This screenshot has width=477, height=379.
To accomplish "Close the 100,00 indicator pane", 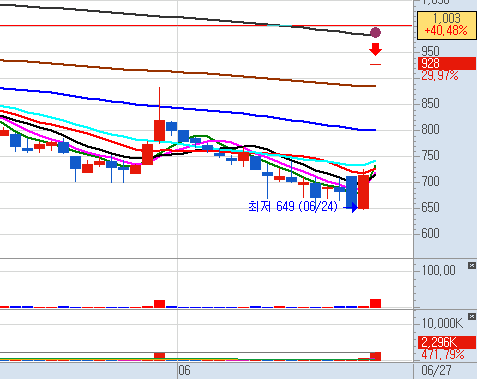I will 472,266.
